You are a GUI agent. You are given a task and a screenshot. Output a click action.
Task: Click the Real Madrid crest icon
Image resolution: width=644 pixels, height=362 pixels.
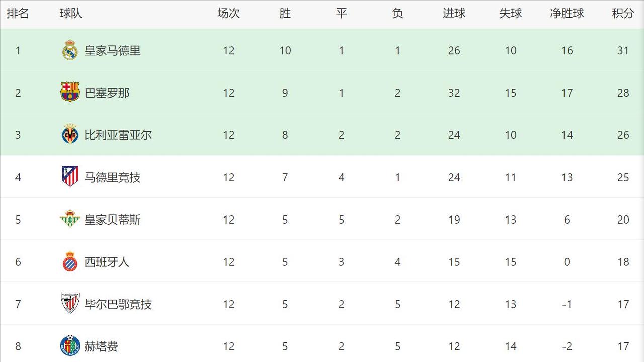pyautogui.click(x=70, y=50)
